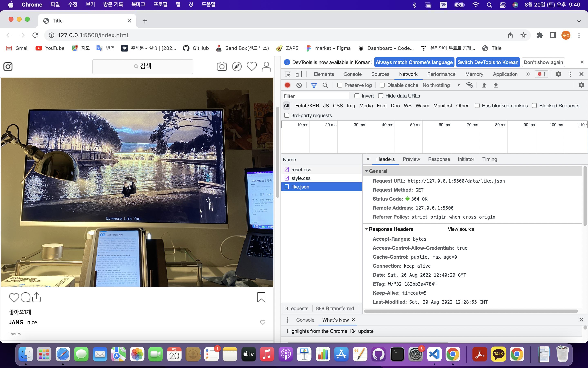Screen dimensions: 588x368
Task: Open the Preview tab for like.json
Action: pos(411,159)
